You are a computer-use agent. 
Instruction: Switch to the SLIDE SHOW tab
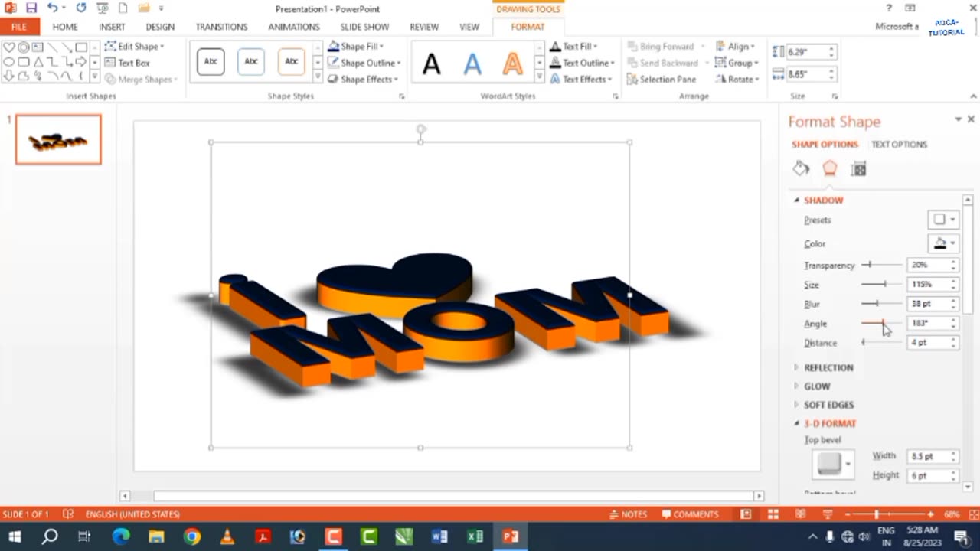coord(365,27)
